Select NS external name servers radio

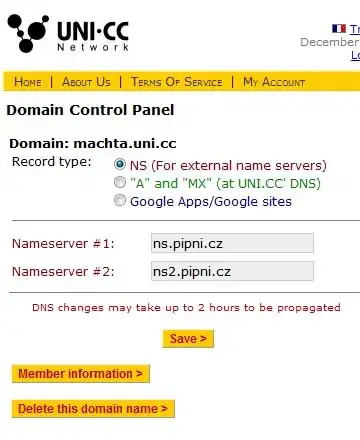click(120, 164)
